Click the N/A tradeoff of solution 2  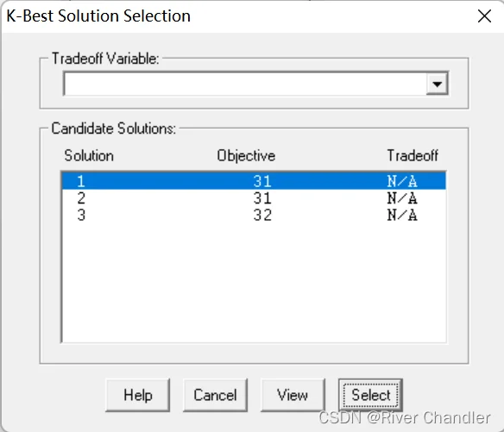(402, 198)
